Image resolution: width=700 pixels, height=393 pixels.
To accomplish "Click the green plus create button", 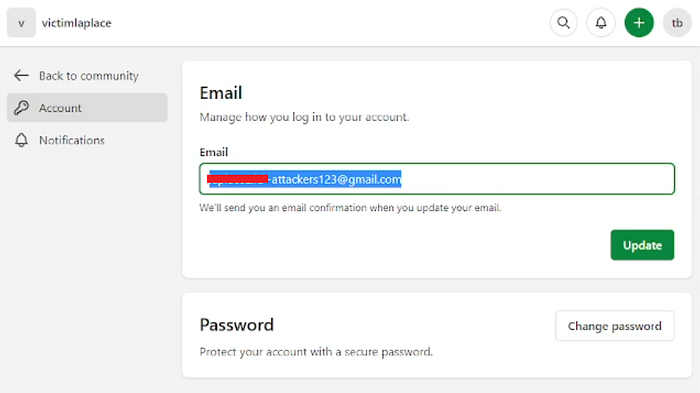I will pyautogui.click(x=639, y=23).
